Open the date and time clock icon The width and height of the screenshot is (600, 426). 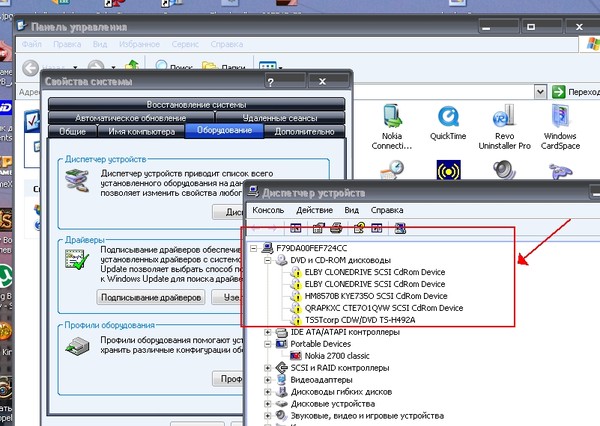click(392, 170)
